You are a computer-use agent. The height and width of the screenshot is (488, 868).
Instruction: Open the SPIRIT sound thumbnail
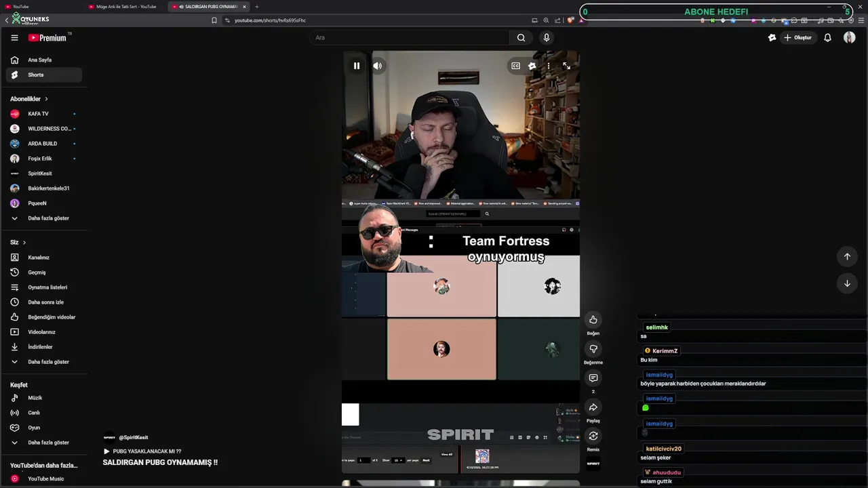pos(593,464)
